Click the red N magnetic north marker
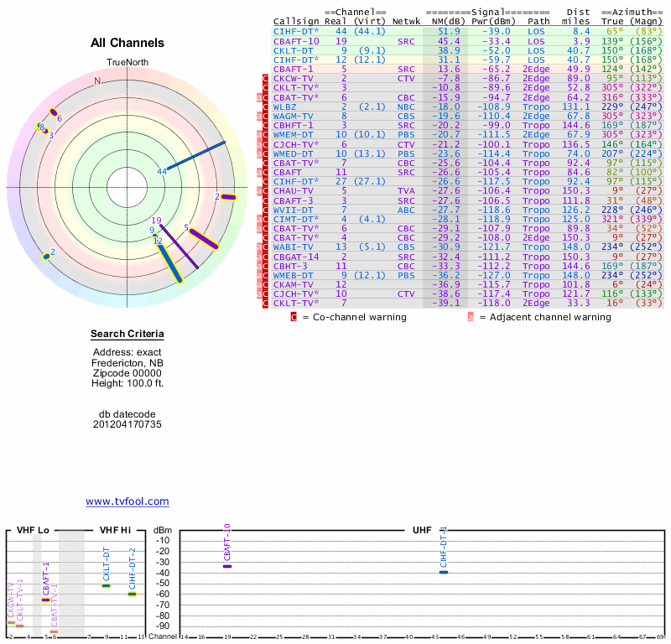The height and width of the screenshot is (644, 671). click(x=97, y=81)
